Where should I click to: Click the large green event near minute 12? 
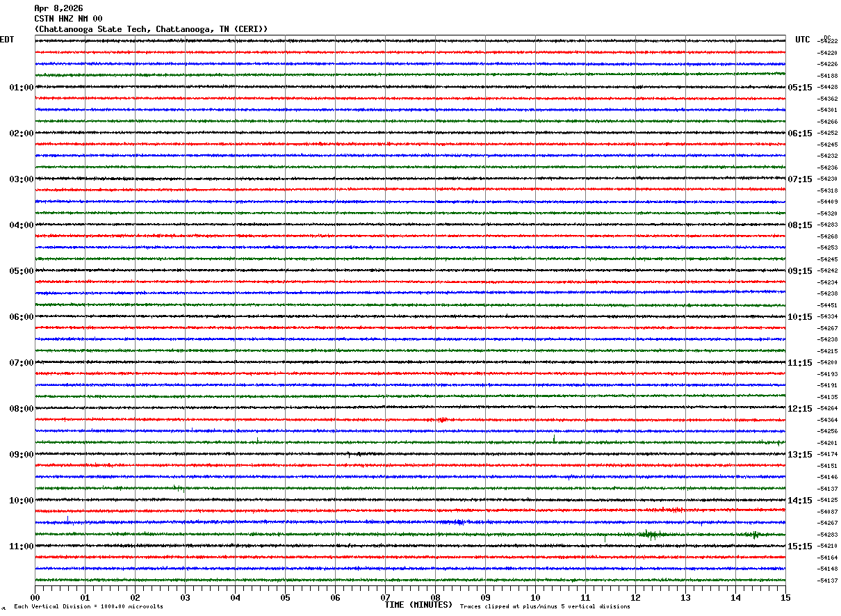648,534
